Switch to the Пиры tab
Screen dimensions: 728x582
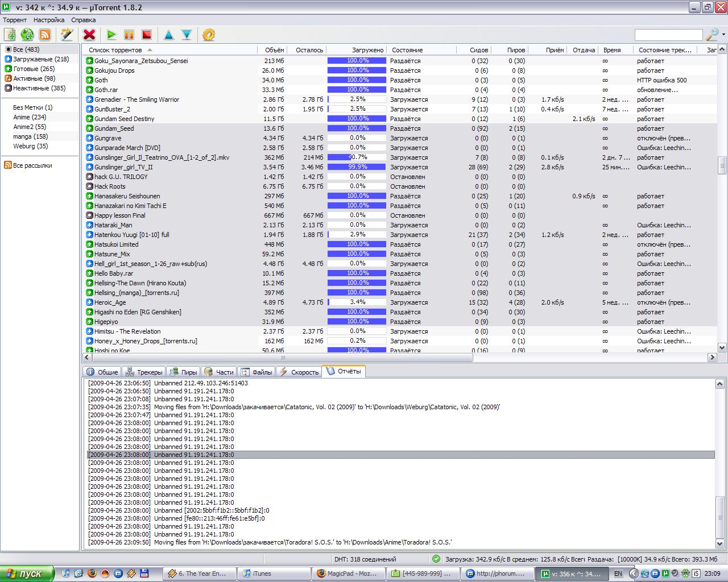(183, 372)
